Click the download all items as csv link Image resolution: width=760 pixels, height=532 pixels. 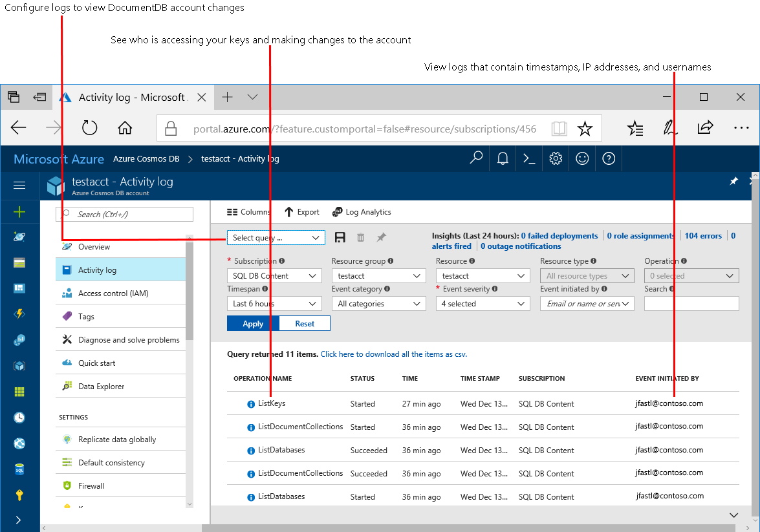click(x=393, y=354)
